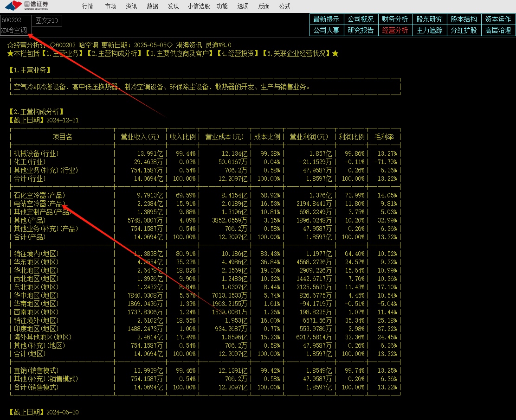Select the 华东地区(地区) row label
This screenshot has height=420, width=516.
point(36,262)
